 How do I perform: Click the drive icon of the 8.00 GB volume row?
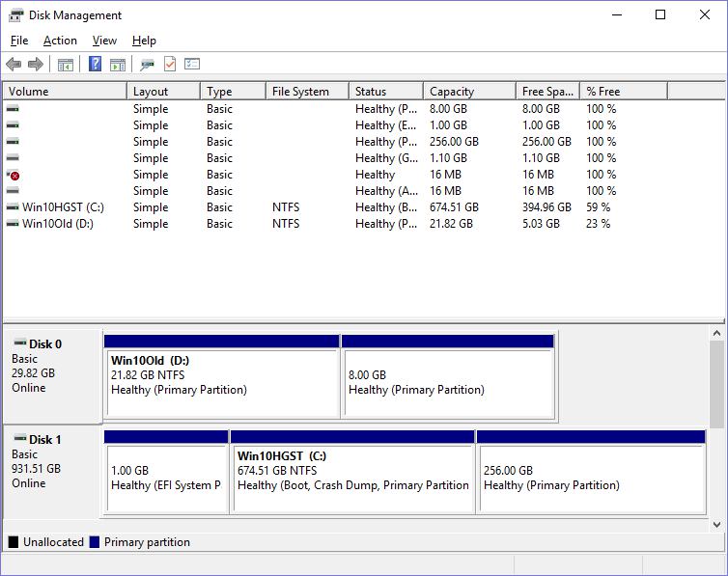13,109
